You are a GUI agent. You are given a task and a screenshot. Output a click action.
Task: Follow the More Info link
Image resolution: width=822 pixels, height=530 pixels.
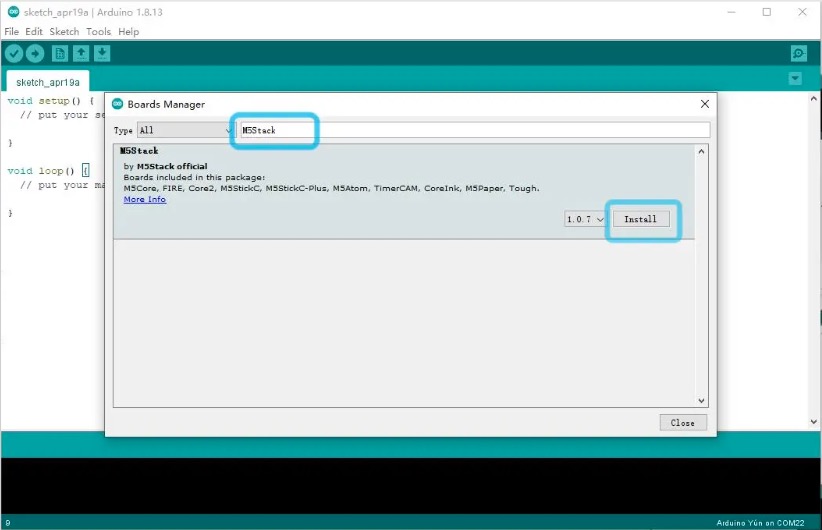(145, 199)
